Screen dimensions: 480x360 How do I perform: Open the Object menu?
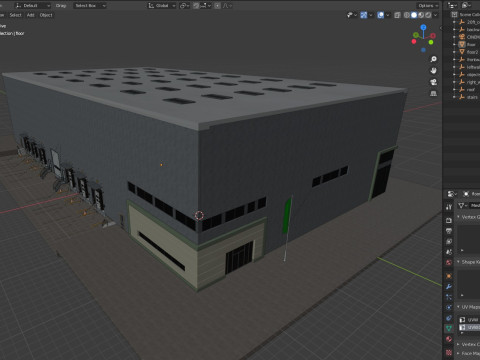coord(46,15)
